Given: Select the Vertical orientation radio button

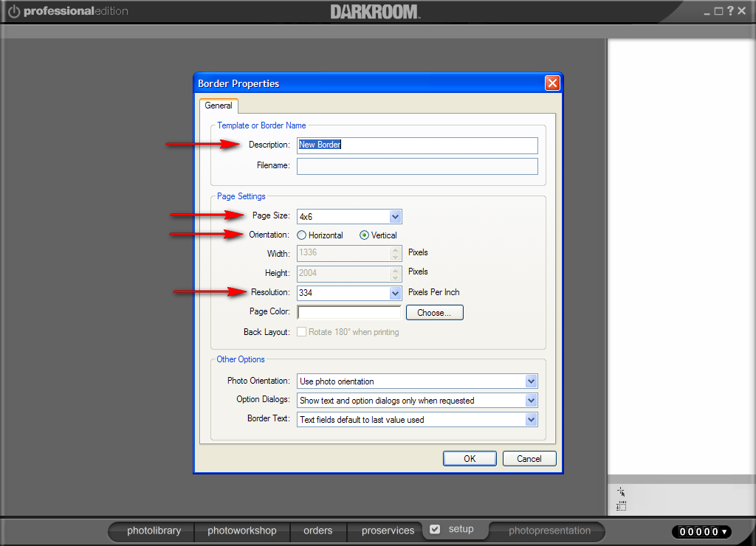Looking at the screenshot, I should click(x=364, y=235).
